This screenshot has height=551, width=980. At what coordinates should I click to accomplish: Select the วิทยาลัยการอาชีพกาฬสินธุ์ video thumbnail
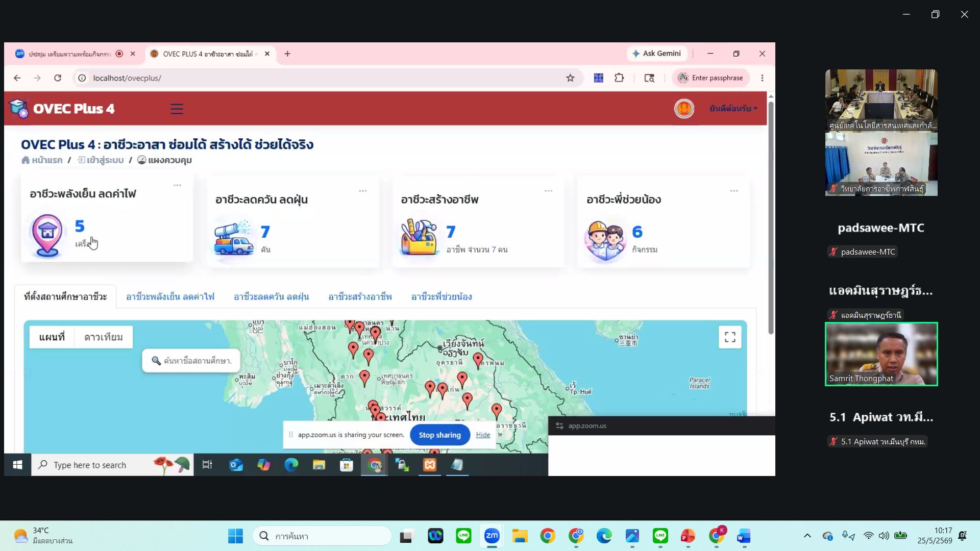(881, 164)
